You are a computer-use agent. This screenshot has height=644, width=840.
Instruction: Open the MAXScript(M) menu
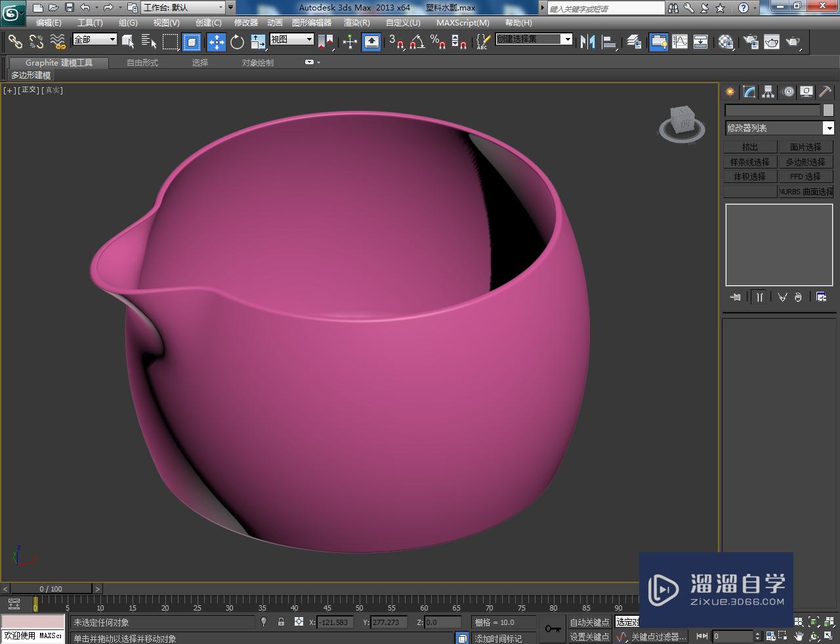[463, 23]
